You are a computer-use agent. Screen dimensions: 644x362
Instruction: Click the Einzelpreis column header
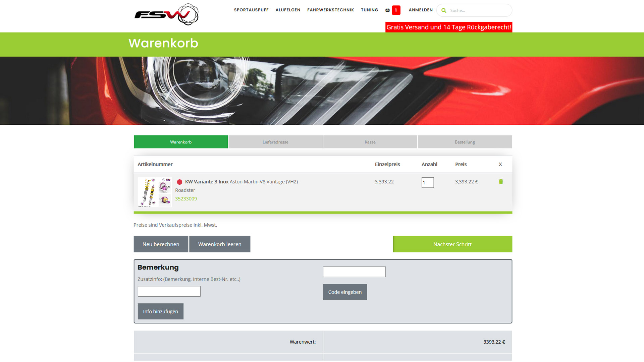387,164
